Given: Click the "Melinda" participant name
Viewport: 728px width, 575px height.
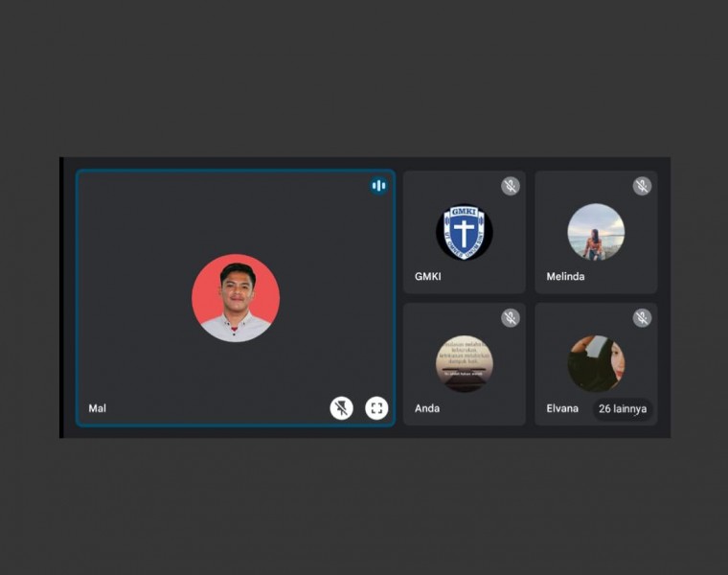Looking at the screenshot, I should (x=565, y=277).
